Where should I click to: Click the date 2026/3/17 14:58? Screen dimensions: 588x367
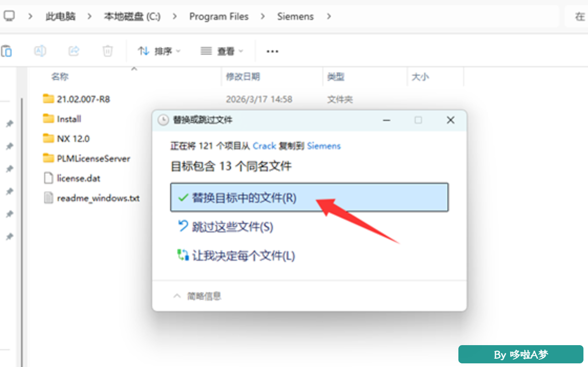click(x=259, y=99)
